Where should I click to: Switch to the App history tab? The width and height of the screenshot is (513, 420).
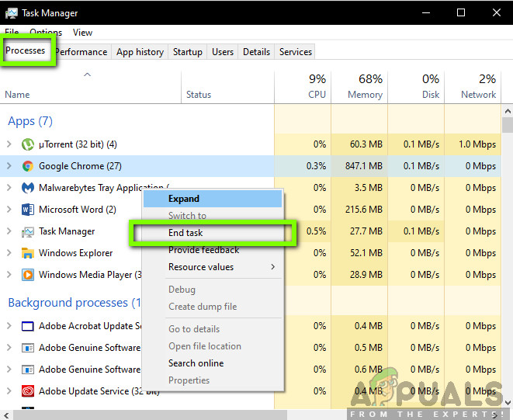[x=140, y=52]
